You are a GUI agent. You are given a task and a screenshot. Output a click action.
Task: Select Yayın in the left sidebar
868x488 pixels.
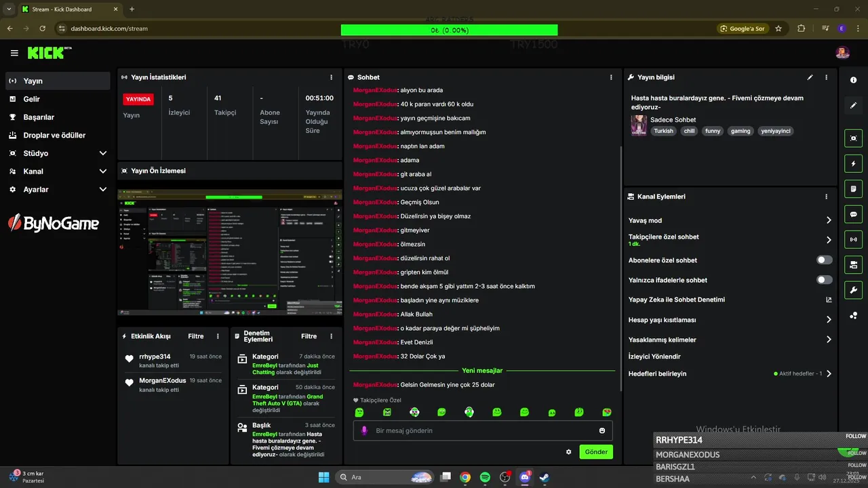click(x=58, y=81)
